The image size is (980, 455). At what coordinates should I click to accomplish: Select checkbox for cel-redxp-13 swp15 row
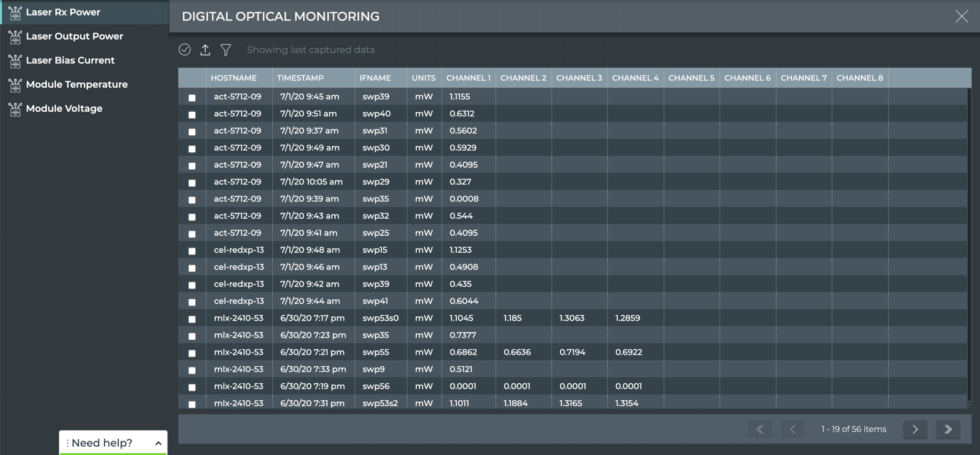coord(192,251)
